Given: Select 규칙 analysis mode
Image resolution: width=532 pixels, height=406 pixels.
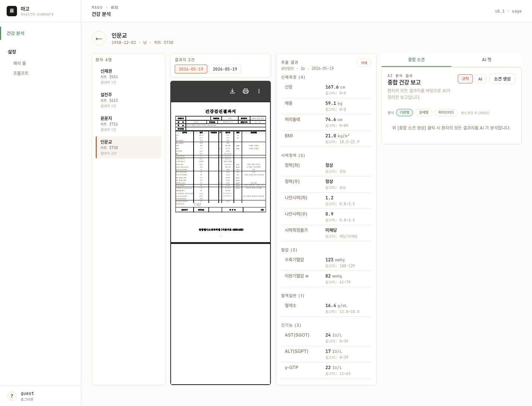Looking at the screenshot, I should (x=465, y=79).
